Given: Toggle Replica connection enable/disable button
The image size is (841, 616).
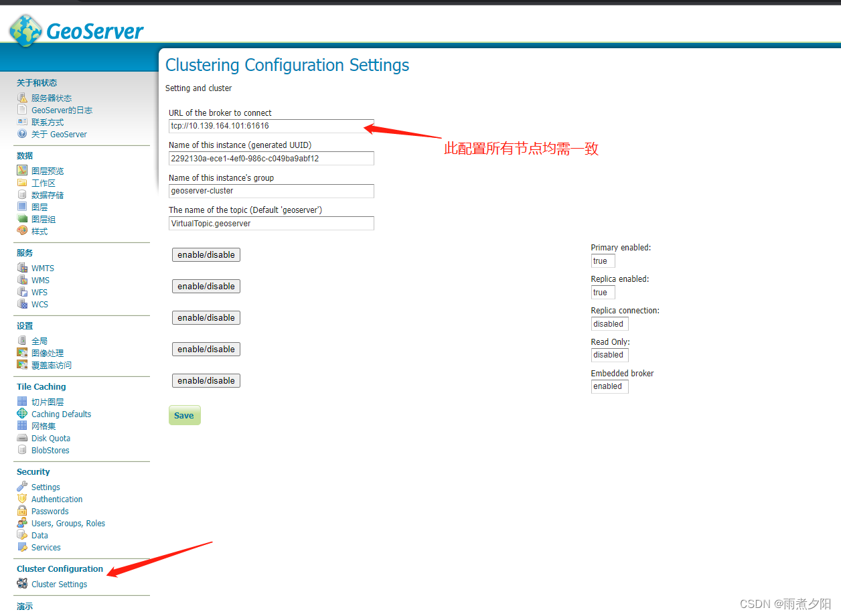Looking at the screenshot, I should point(206,317).
